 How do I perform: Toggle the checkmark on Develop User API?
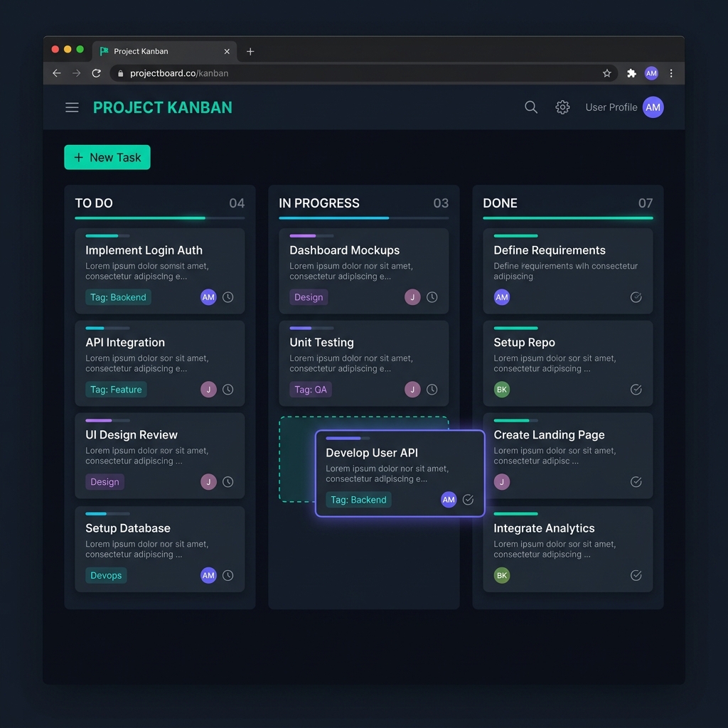pos(468,500)
